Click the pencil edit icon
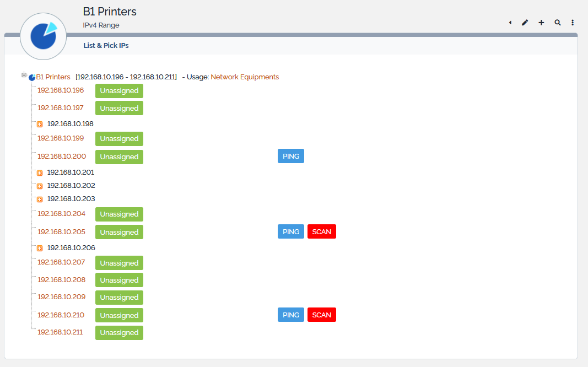588x367 pixels. [525, 23]
